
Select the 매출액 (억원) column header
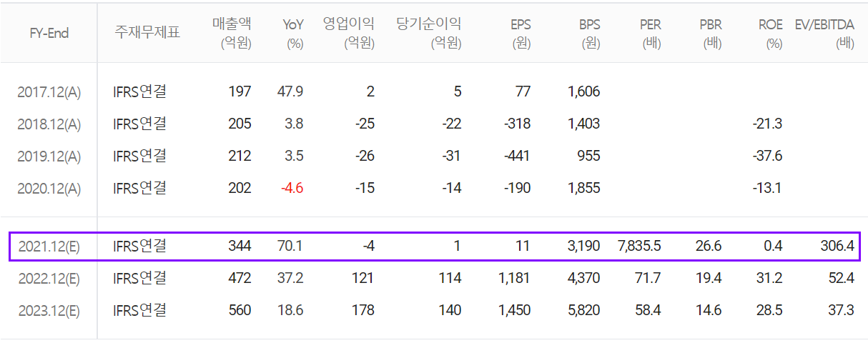(x=232, y=33)
